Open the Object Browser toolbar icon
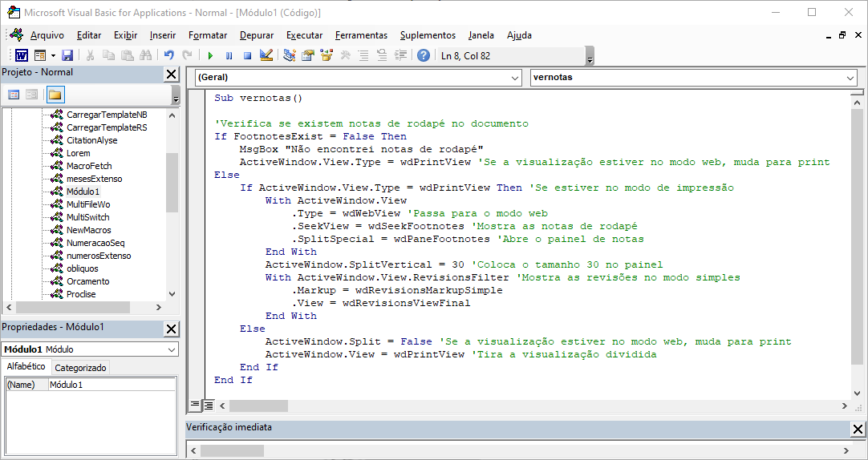The image size is (868, 460). pos(327,55)
